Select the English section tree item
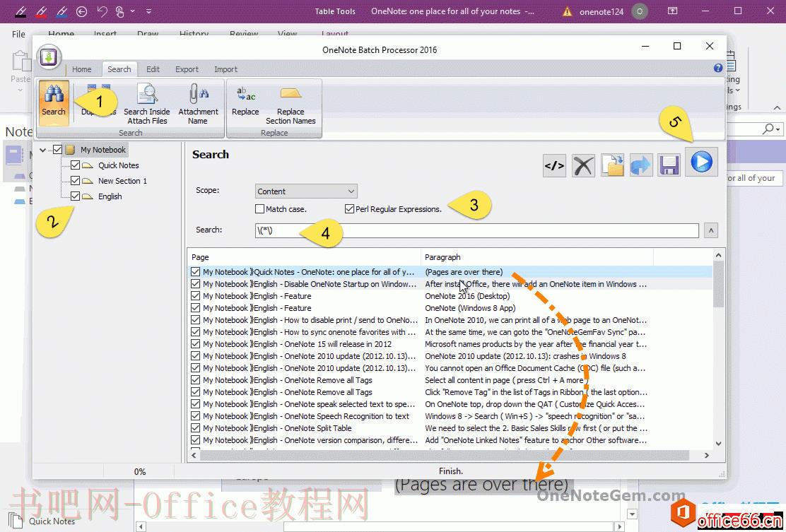The width and height of the screenshot is (786, 532). 110,196
